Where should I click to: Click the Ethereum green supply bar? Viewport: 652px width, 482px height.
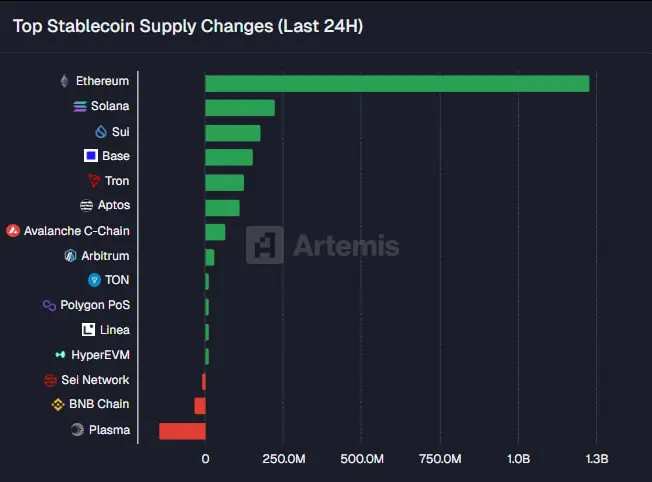click(397, 83)
